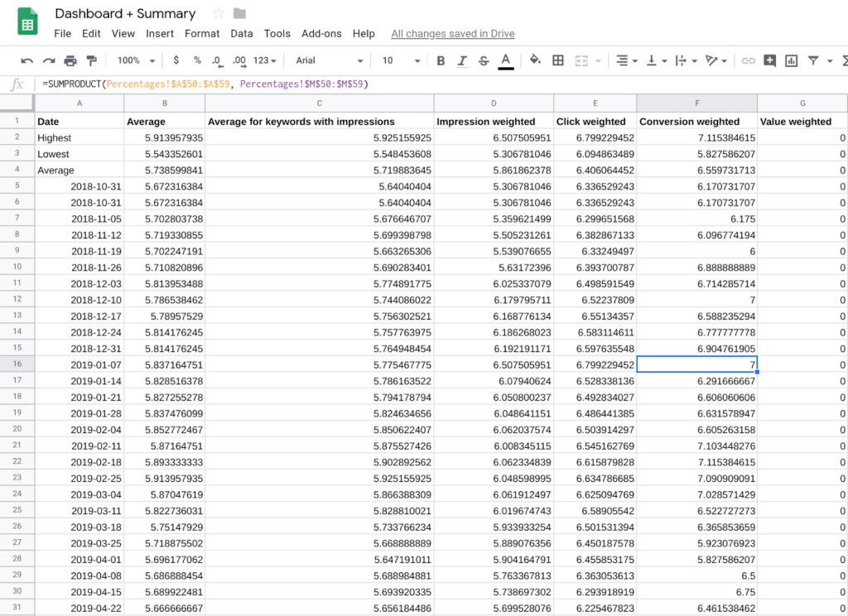
Task: Open text wrapping dropdown
Action: [x=686, y=60]
